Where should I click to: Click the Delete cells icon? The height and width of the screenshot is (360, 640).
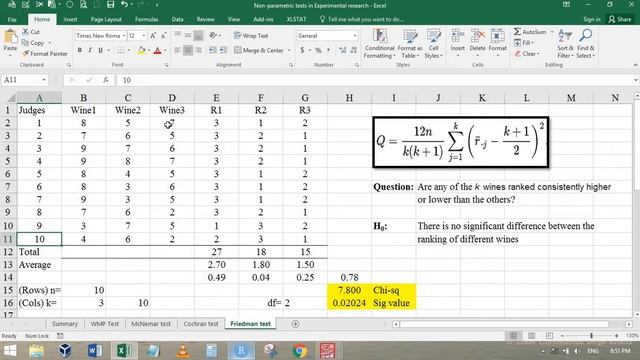477,36
